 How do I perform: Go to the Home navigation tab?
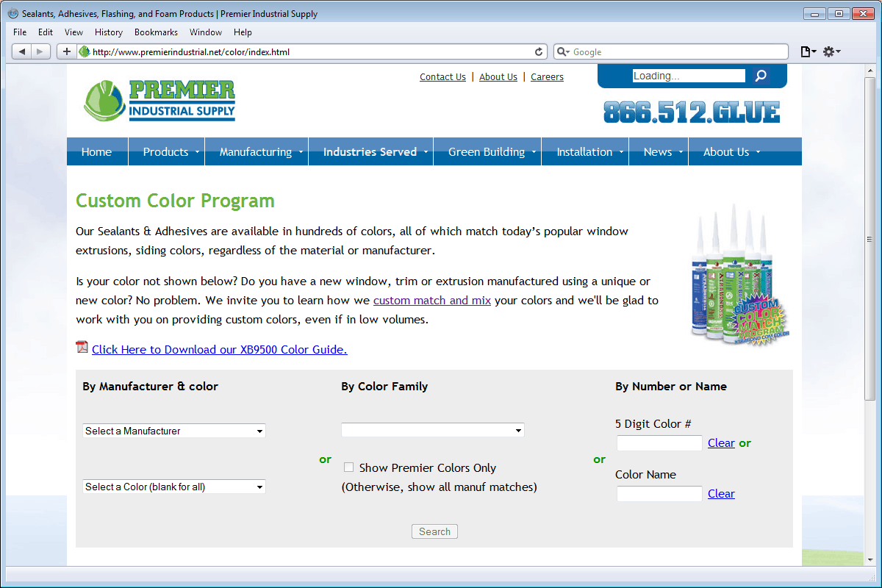(x=97, y=151)
